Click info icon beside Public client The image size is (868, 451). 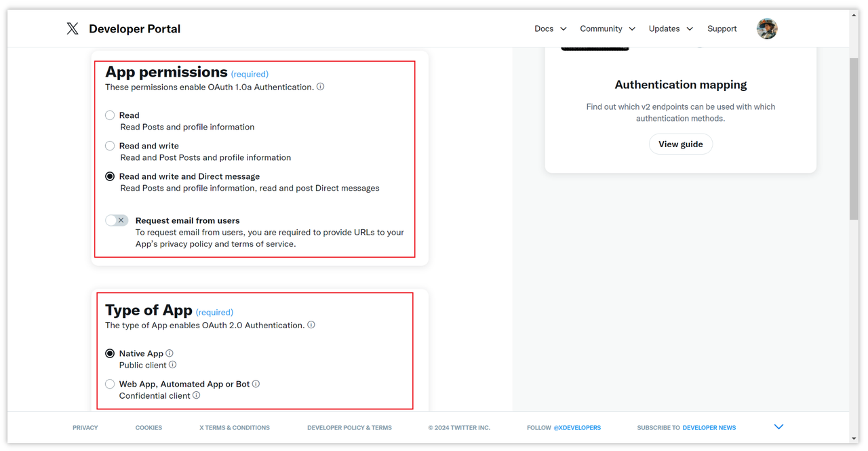pos(173,365)
